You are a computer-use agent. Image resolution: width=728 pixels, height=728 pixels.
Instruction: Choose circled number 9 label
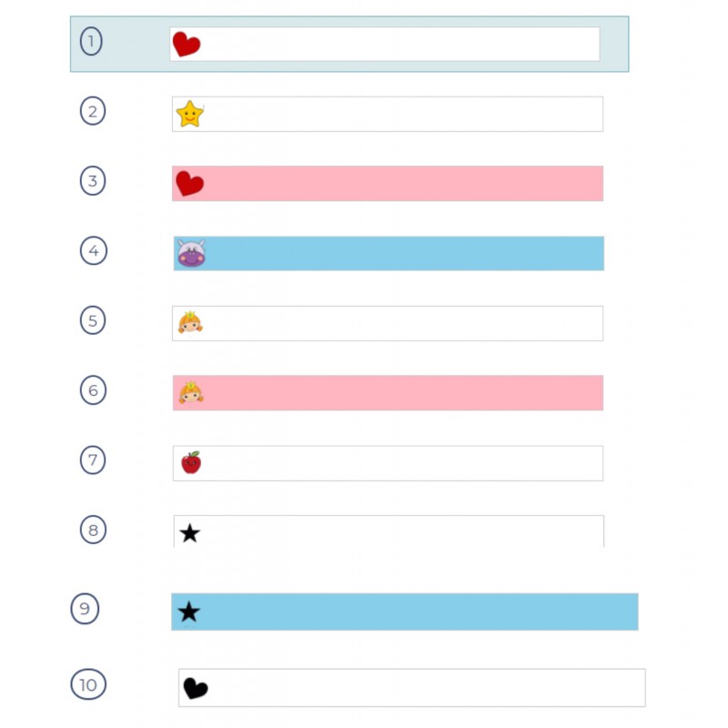point(85,609)
